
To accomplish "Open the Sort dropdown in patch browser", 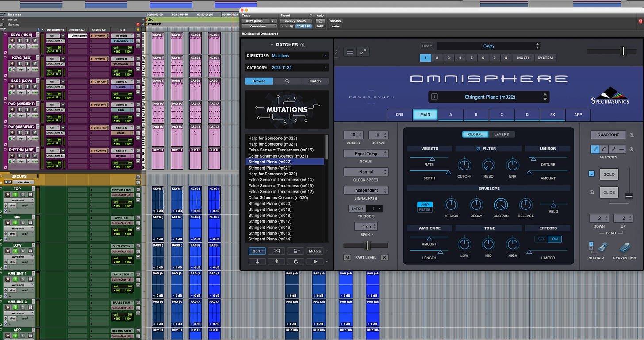I will click(257, 251).
